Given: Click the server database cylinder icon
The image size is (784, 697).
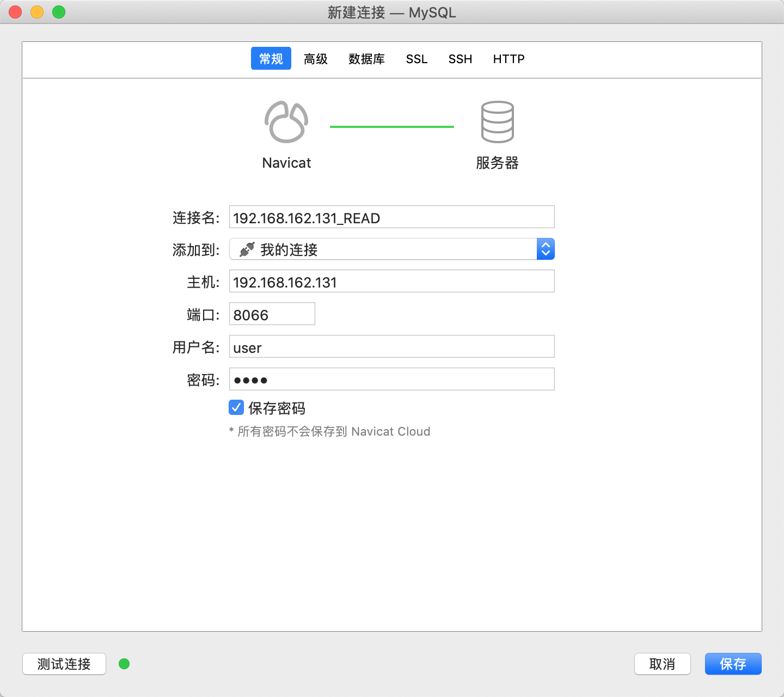Looking at the screenshot, I should click(x=498, y=122).
